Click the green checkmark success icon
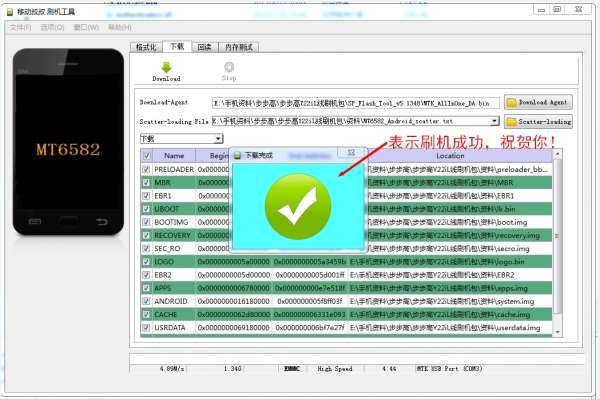The height and width of the screenshot is (399, 600). pos(298,207)
